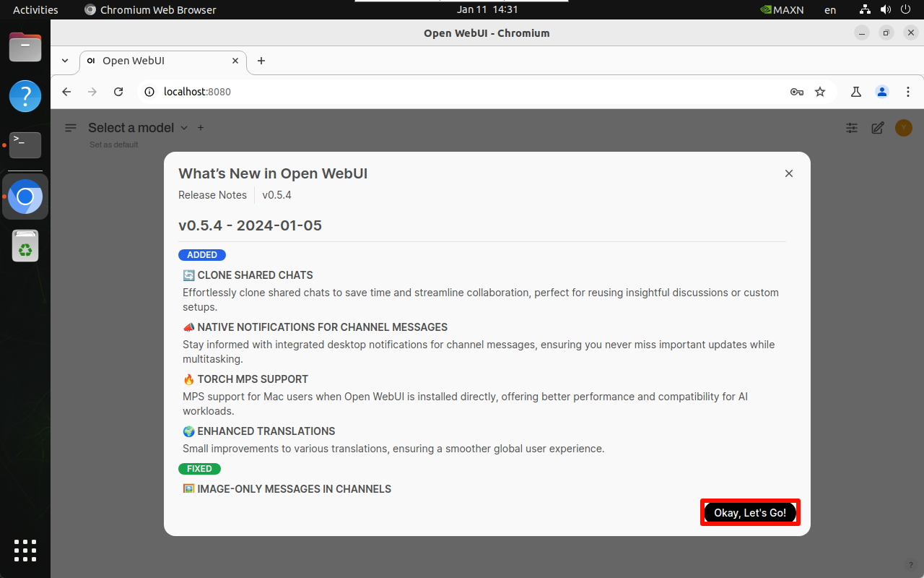Go back to previous page
924x578 pixels.
tap(66, 92)
